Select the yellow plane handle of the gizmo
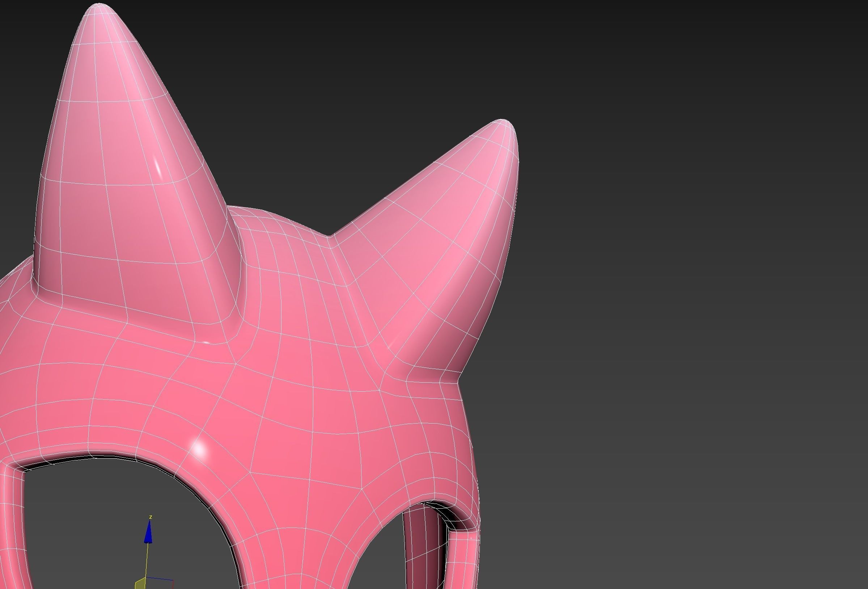Viewport: 868px width, 589px height. pos(140,584)
